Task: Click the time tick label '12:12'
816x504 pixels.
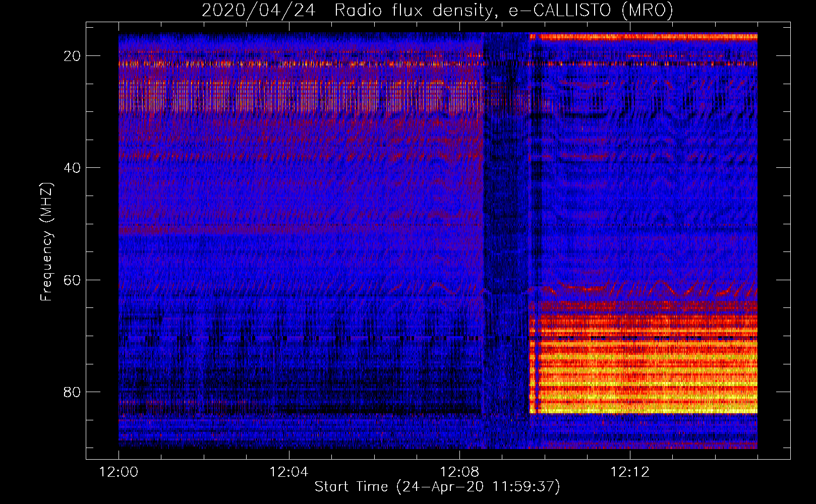Action: 630,472
